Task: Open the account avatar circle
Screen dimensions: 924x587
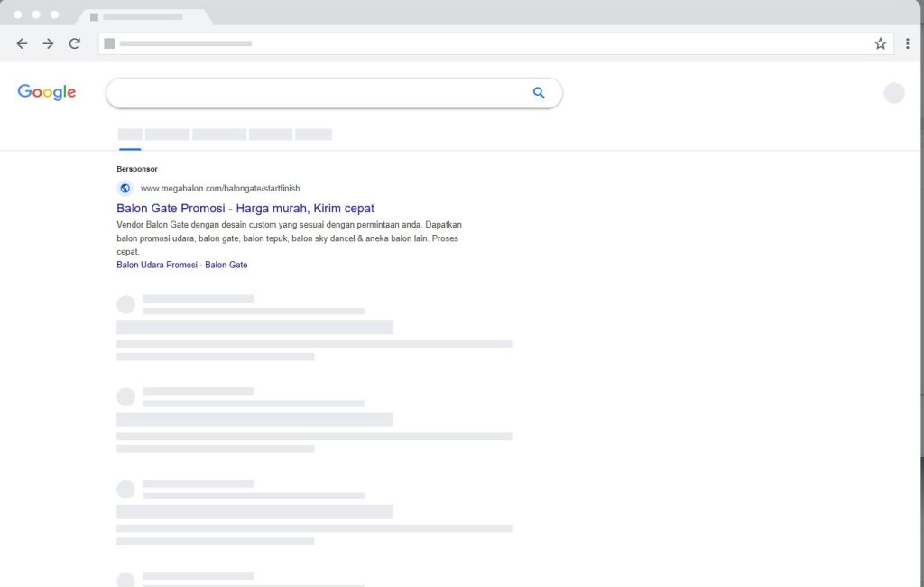Action: 894,93
